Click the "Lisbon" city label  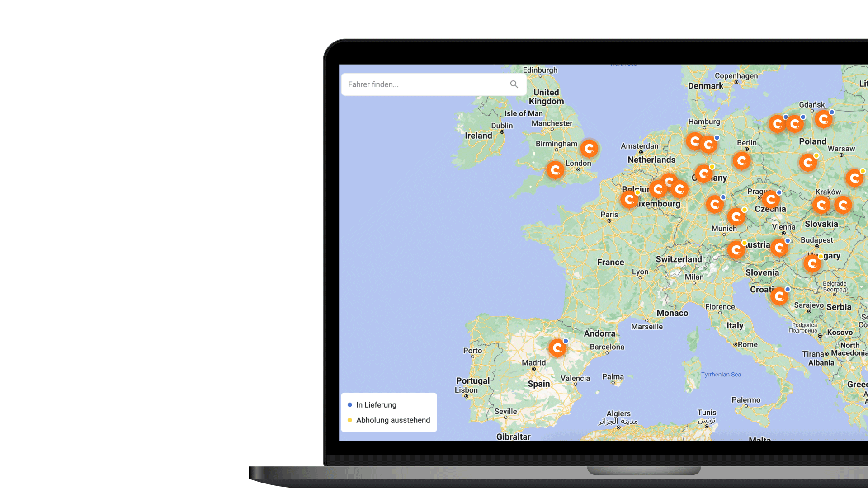(466, 390)
